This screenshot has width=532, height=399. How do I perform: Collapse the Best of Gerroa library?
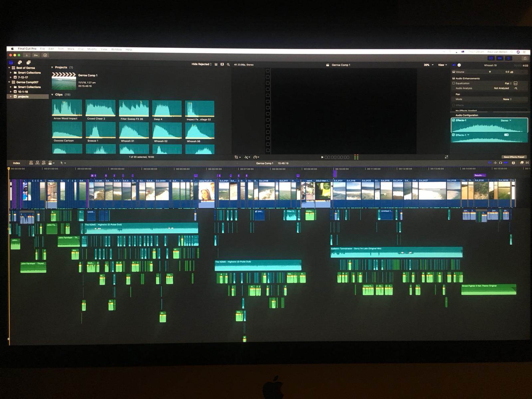(9, 68)
